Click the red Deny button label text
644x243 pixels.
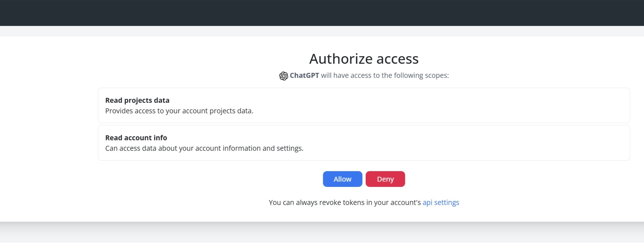point(385,179)
